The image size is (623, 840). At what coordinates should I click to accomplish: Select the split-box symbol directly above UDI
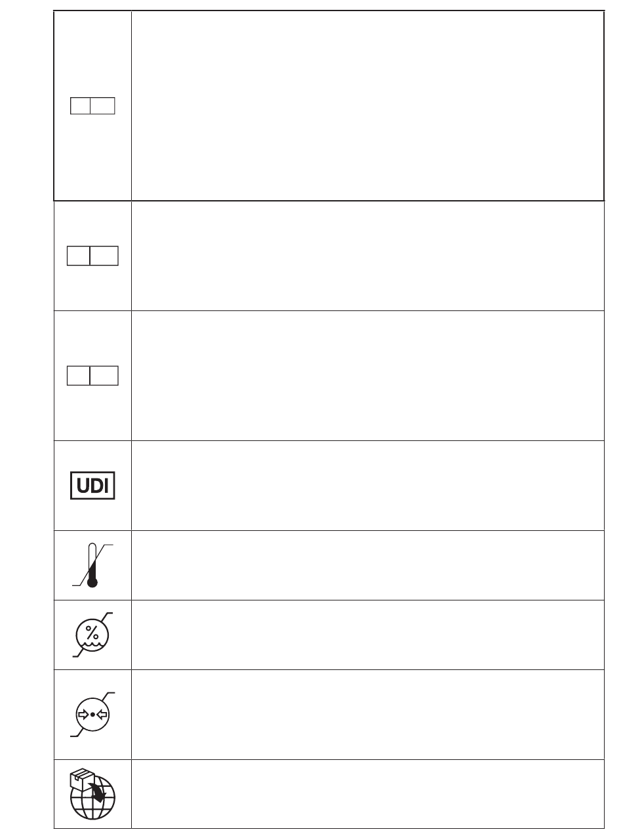(92, 375)
